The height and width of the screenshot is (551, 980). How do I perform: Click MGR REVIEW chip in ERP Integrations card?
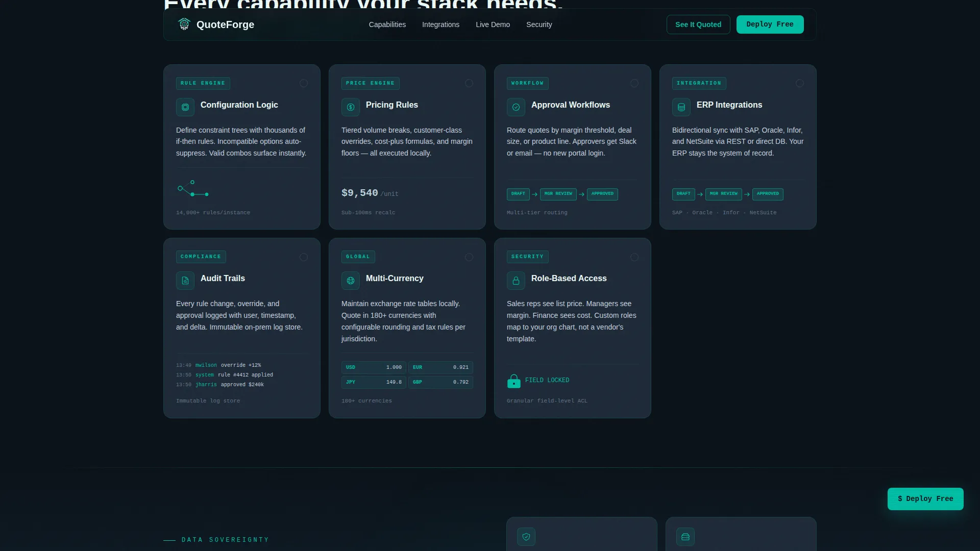click(723, 194)
